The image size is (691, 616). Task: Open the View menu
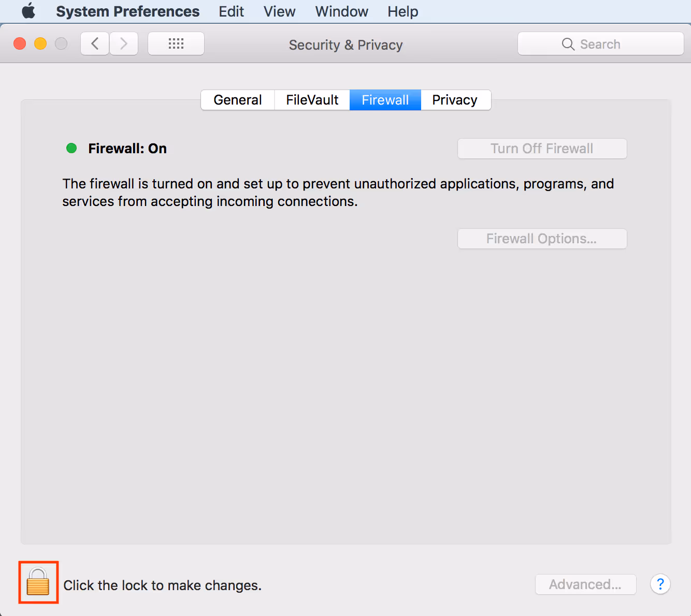point(280,11)
